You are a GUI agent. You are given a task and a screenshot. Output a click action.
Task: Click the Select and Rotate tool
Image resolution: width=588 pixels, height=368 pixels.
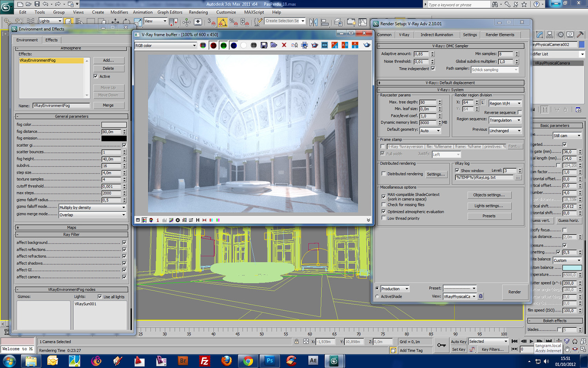pyautogui.click(x=126, y=22)
